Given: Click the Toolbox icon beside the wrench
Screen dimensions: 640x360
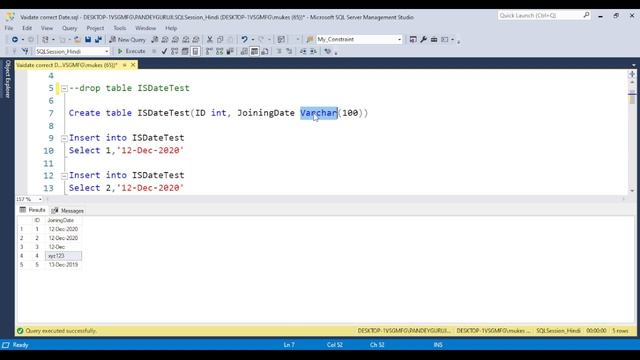Looking at the screenshot, I should pyautogui.click(x=434, y=40).
